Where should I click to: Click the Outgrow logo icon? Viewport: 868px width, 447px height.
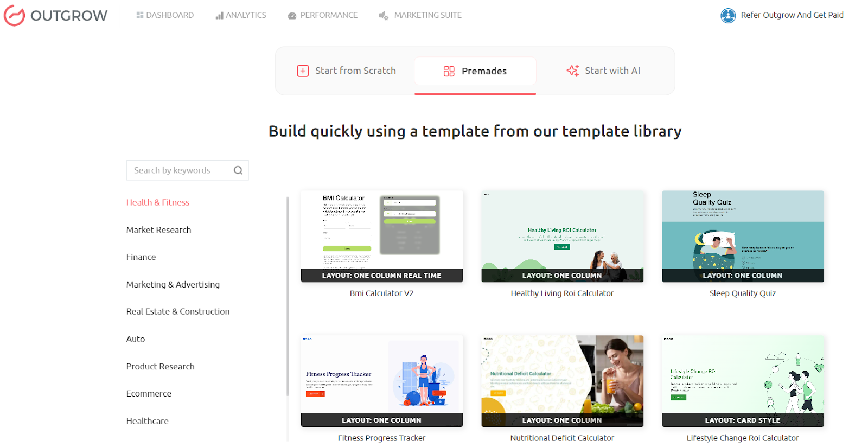point(15,16)
